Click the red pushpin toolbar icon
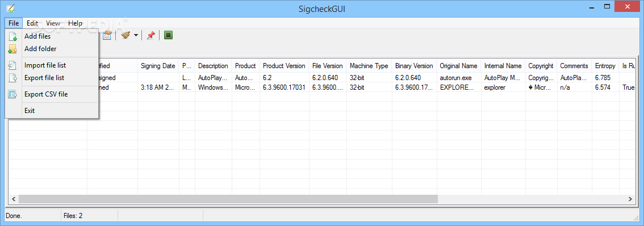 pyautogui.click(x=150, y=35)
